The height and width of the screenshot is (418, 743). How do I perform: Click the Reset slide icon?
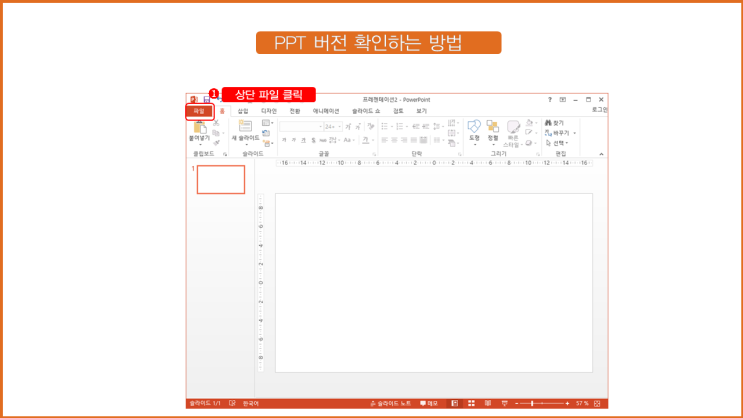266,133
